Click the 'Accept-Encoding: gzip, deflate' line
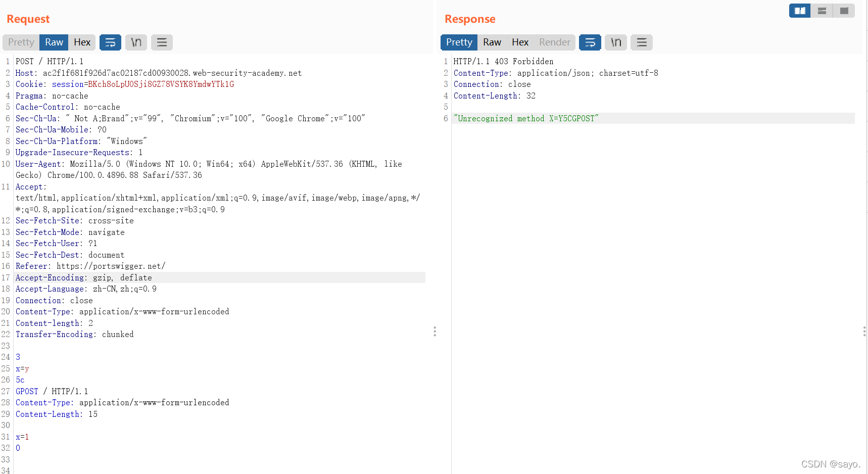This screenshot has width=868, height=474. [x=84, y=278]
